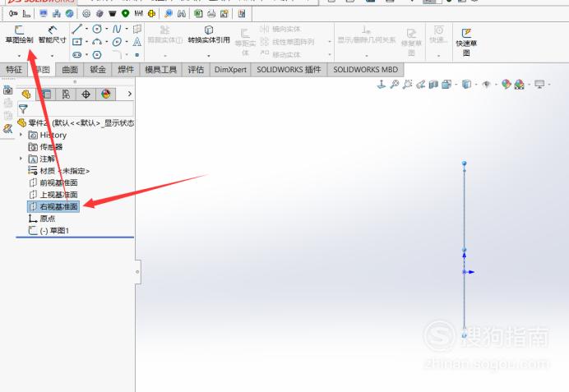Switch to the SOLIDWORKS 插件 tab

pyautogui.click(x=289, y=70)
